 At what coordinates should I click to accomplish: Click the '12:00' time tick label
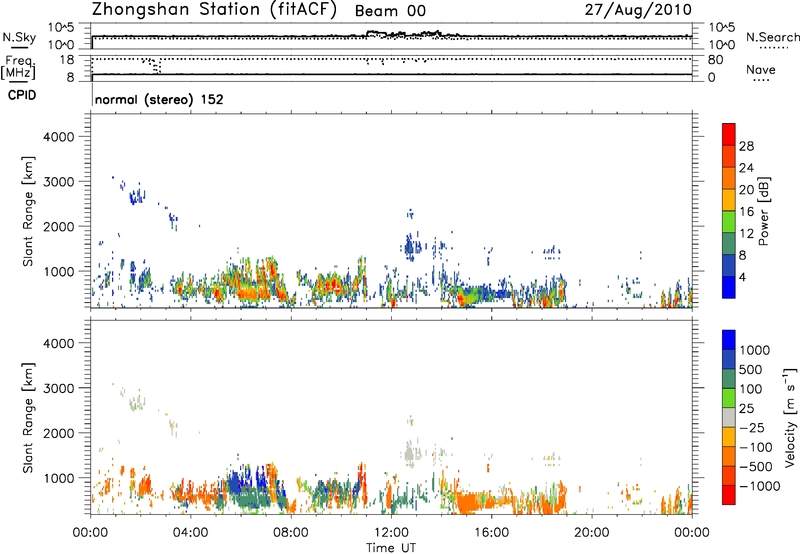391,533
